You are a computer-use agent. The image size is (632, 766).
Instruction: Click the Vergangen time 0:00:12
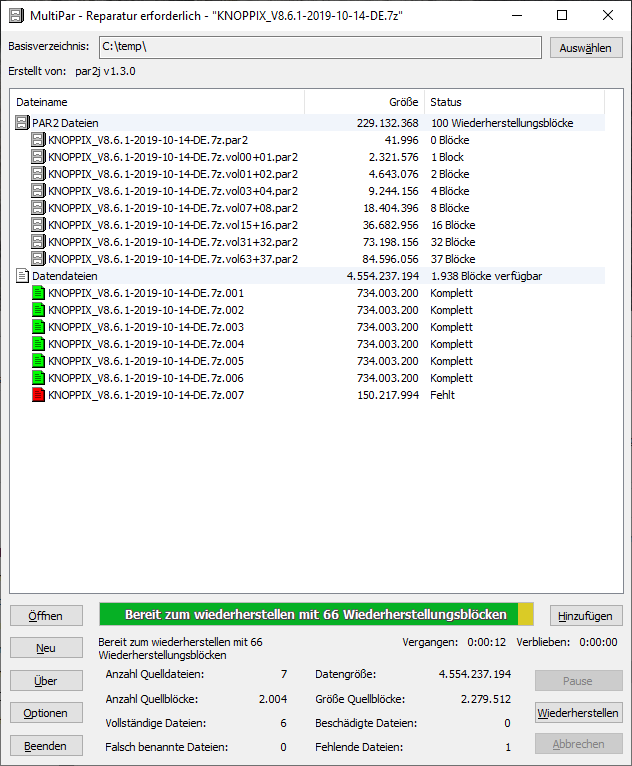click(x=486, y=642)
